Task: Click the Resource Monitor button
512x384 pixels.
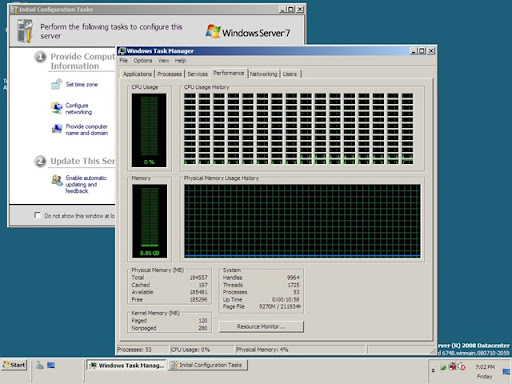Action: [x=261, y=327]
